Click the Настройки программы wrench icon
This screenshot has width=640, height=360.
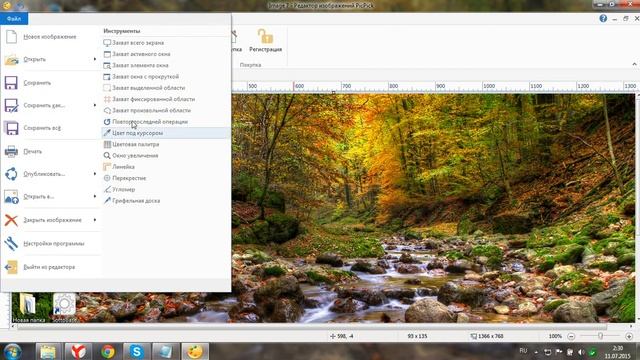11,244
